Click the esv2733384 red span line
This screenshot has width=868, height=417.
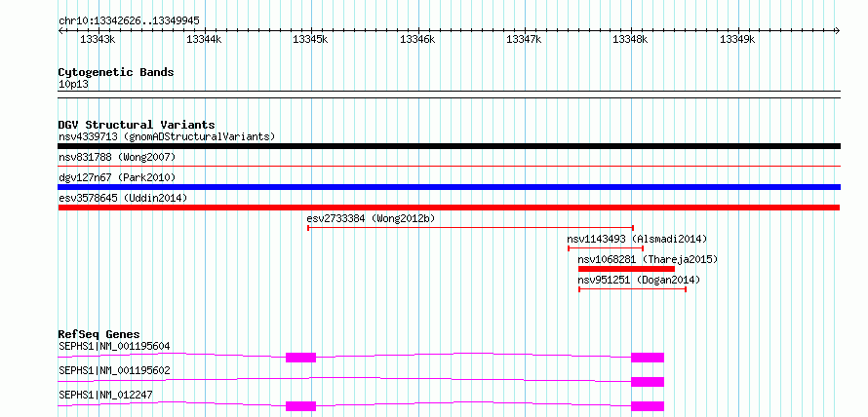[x=470, y=228]
